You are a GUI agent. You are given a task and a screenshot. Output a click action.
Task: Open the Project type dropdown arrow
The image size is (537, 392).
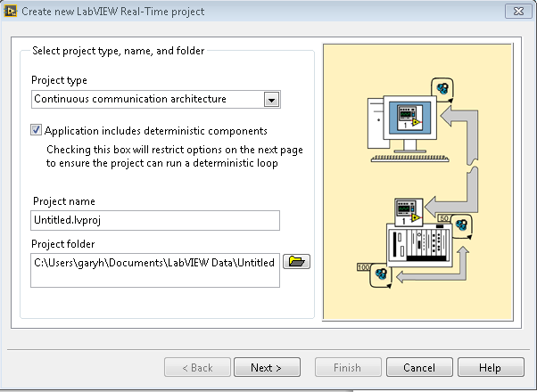[x=272, y=100]
